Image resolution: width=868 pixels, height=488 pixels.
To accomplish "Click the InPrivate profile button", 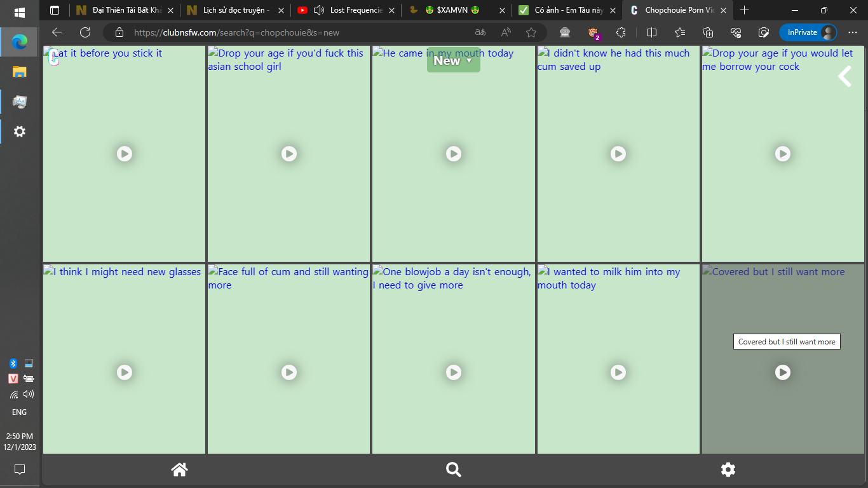I will pos(808,32).
